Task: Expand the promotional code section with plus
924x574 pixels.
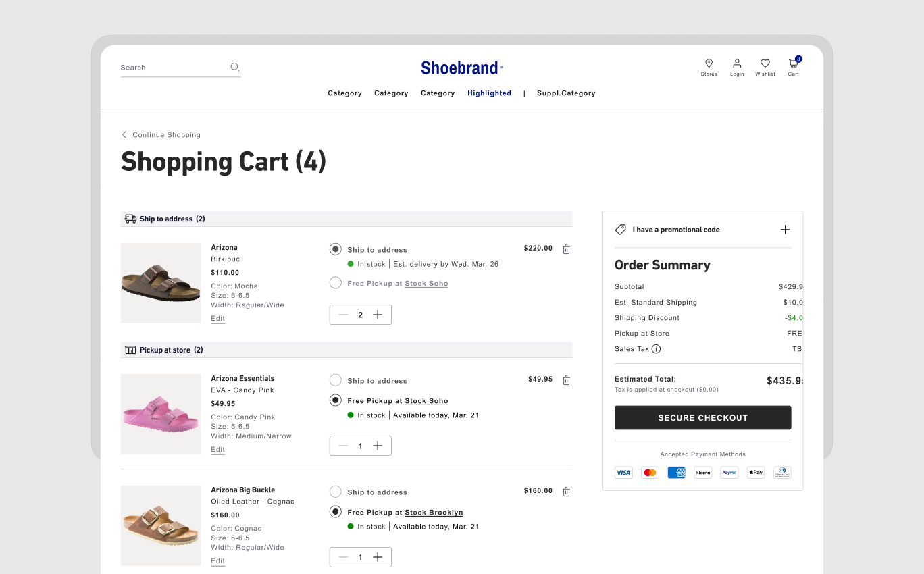Action: click(785, 230)
